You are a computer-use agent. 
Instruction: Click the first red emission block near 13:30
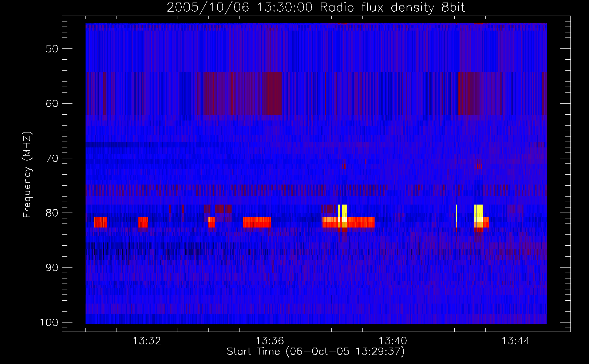[100, 222]
